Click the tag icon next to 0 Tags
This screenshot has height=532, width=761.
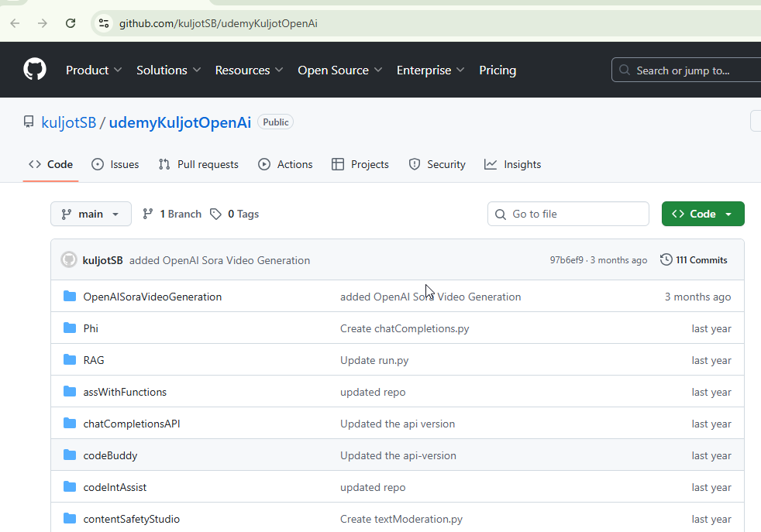(x=215, y=214)
